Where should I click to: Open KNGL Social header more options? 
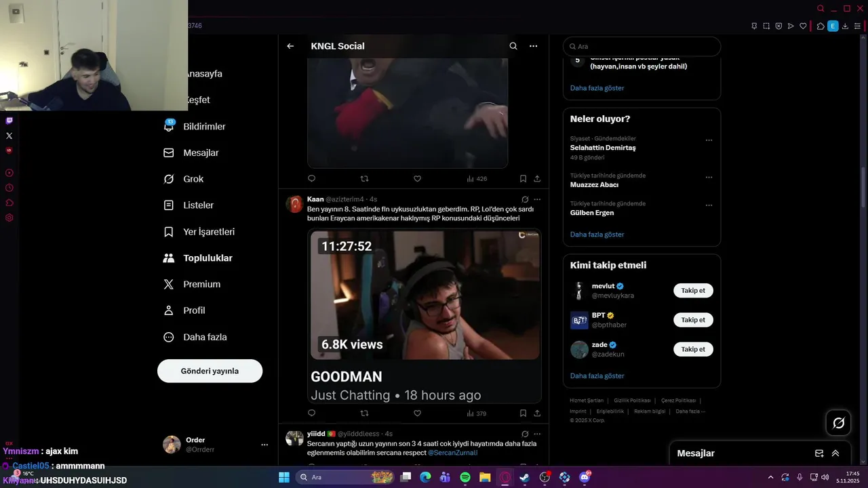(x=534, y=46)
